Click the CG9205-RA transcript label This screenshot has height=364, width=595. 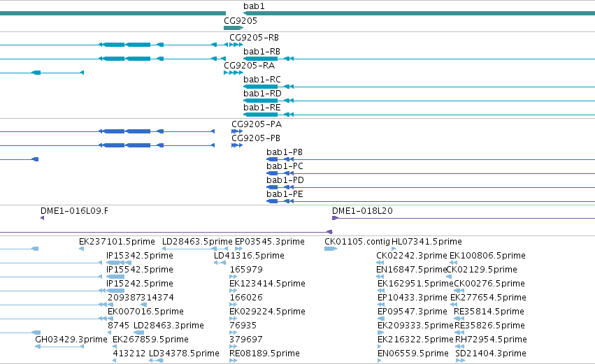pyautogui.click(x=250, y=66)
